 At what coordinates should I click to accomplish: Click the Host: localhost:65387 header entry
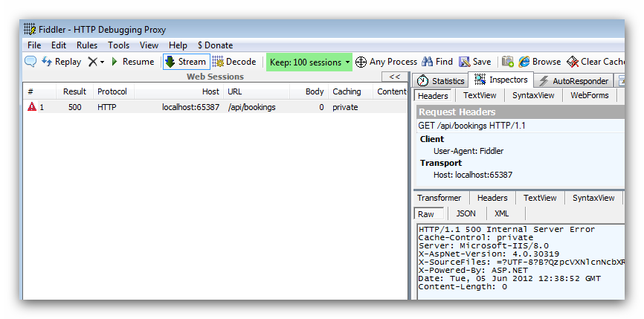click(473, 175)
